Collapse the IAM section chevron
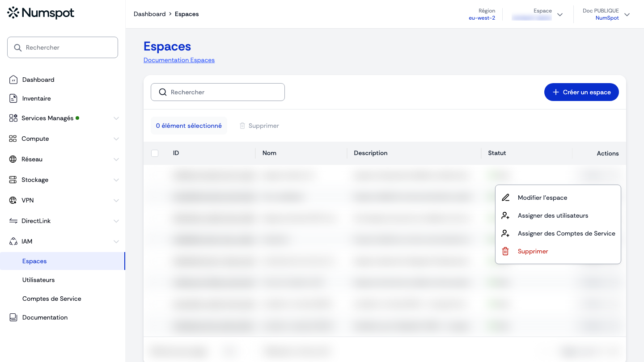Screen dimensions: 644x362 [116, 242]
